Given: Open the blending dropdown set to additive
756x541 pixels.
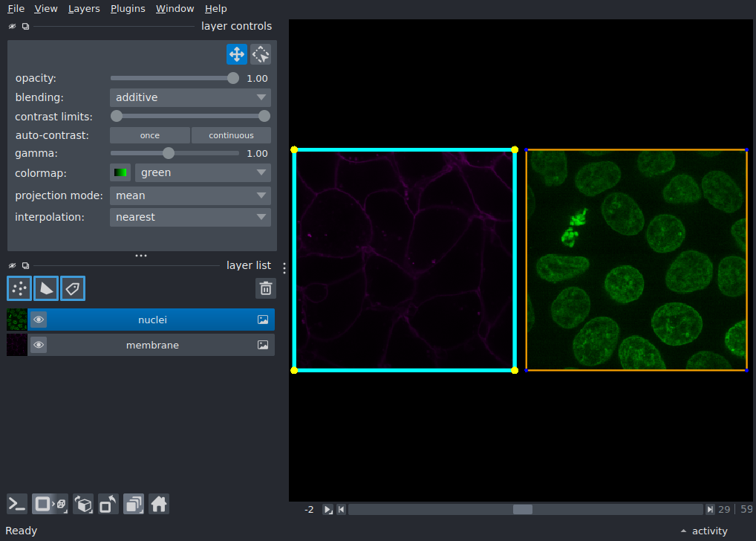Looking at the screenshot, I should coord(190,97).
